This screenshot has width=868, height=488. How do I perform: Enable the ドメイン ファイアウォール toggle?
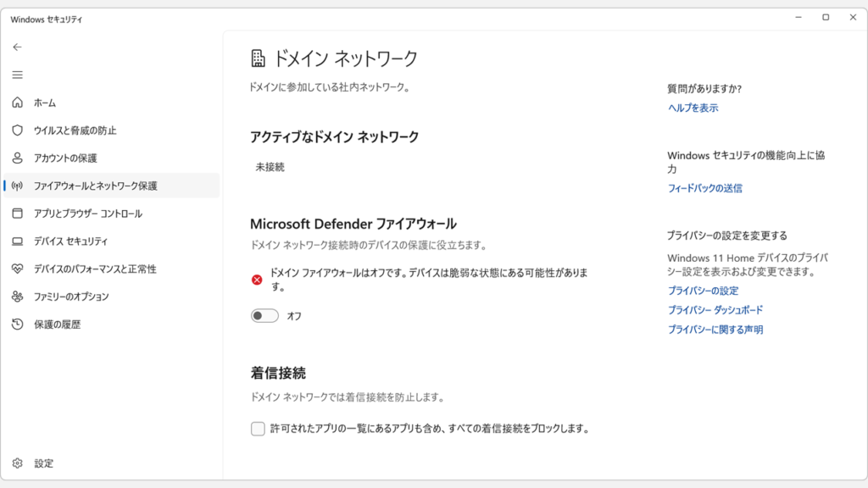click(x=264, y=314)
